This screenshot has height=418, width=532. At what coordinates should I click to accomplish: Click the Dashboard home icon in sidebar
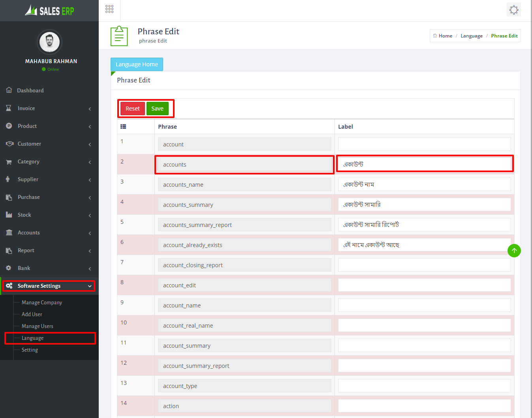(9, 90)
